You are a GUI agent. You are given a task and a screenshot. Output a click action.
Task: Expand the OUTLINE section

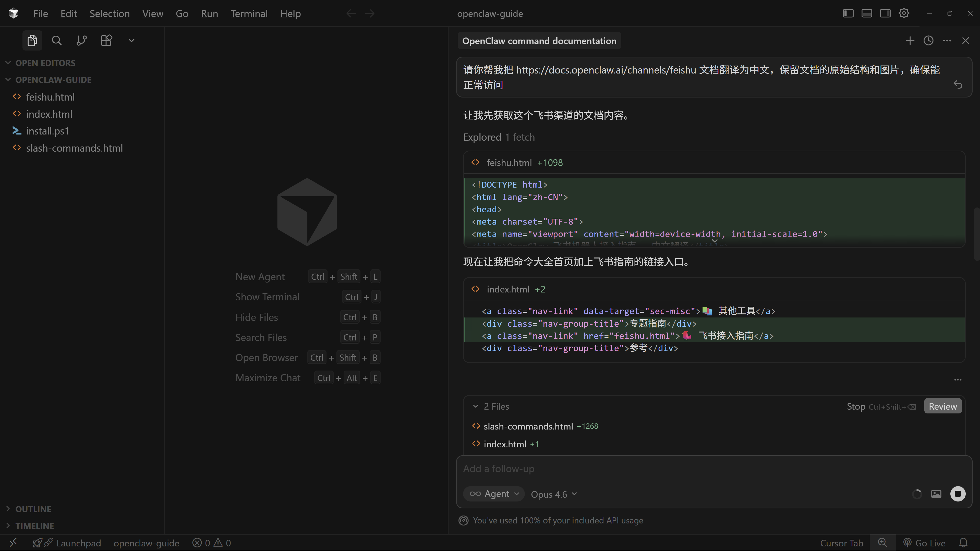pos(33,509)
